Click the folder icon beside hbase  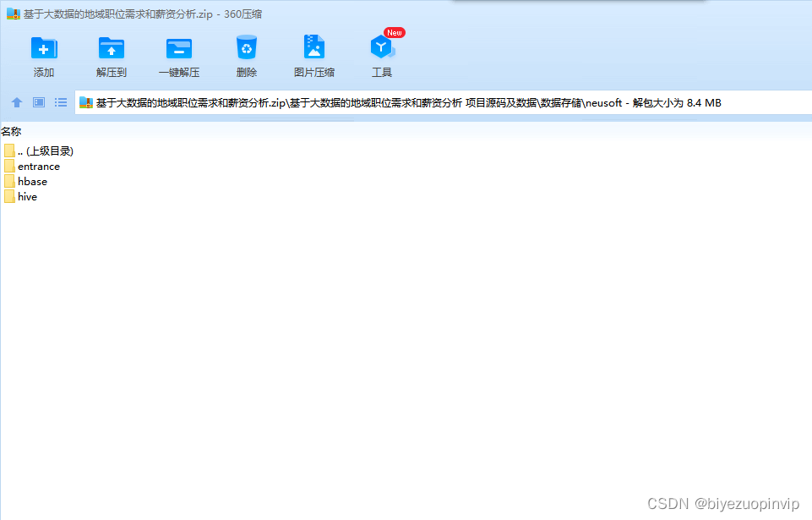[9, 181]
